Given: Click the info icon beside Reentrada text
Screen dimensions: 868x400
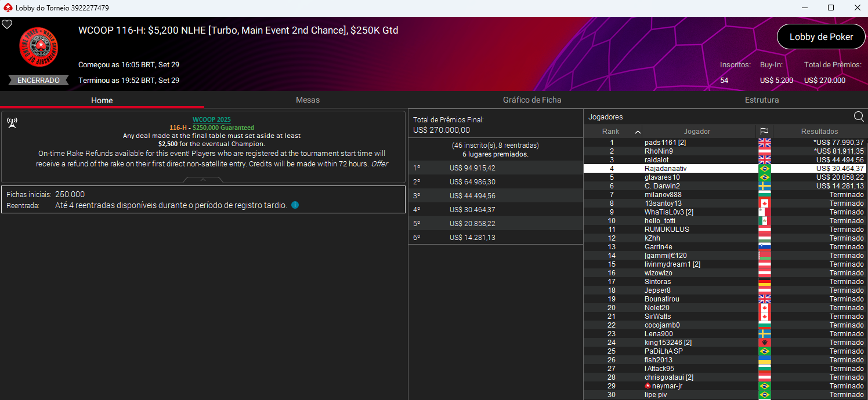Looking at the screenshot, I should click(295, 205).
